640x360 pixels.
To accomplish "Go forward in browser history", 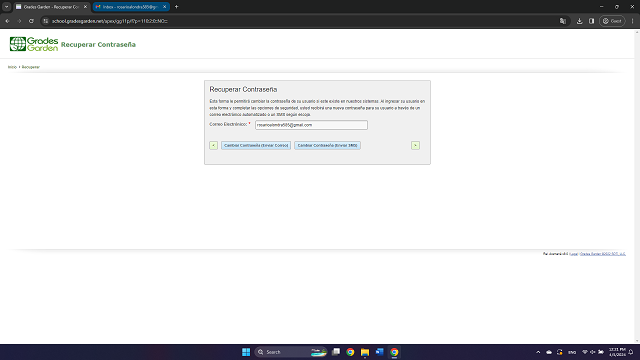I will point(19,21).
